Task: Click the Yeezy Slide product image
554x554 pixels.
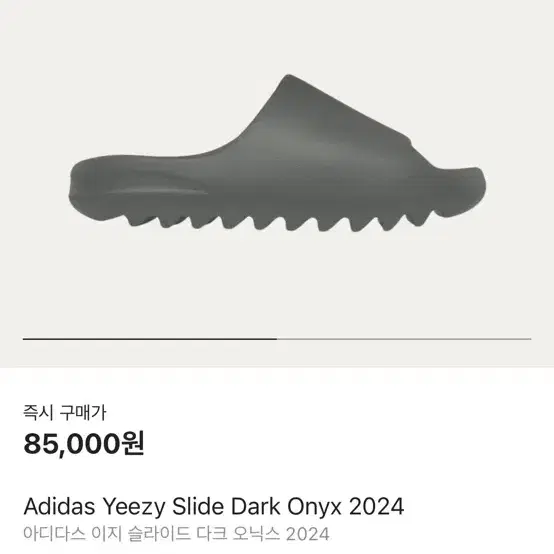Action: (x=277, y=153)
